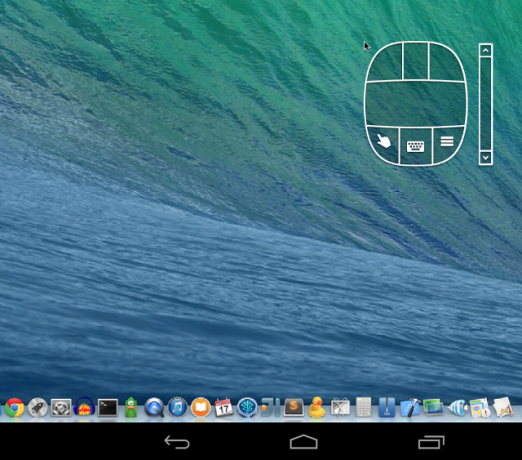Open the paper-and-pencil icon at dock end
This screenshot has width=522, height=460.
(503, 407)
